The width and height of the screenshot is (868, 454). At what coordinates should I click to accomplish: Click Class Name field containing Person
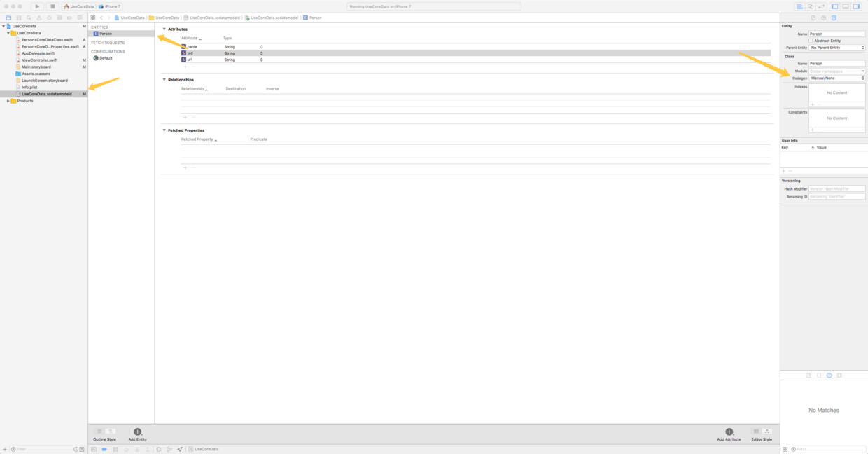click(837, 64)
